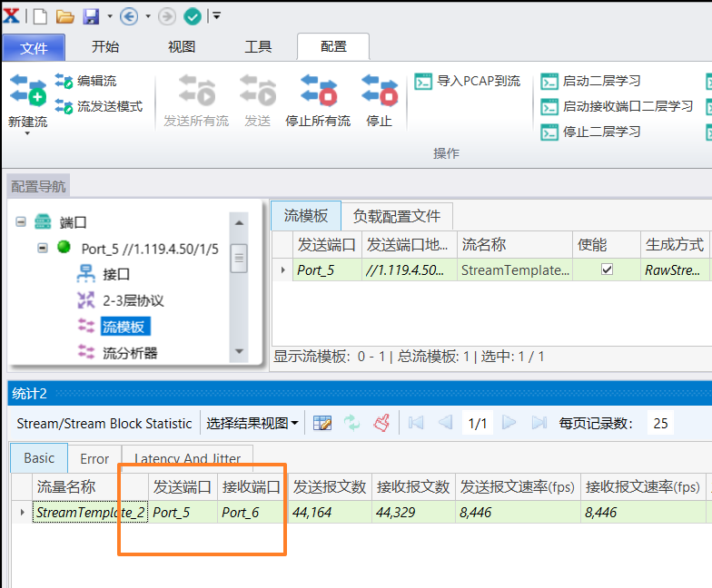Switch to the 工具 ribbon tab

click(258, 47)
